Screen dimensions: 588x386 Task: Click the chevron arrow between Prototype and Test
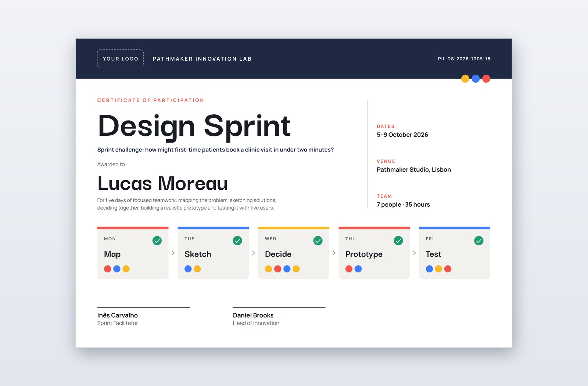point(415,253)
